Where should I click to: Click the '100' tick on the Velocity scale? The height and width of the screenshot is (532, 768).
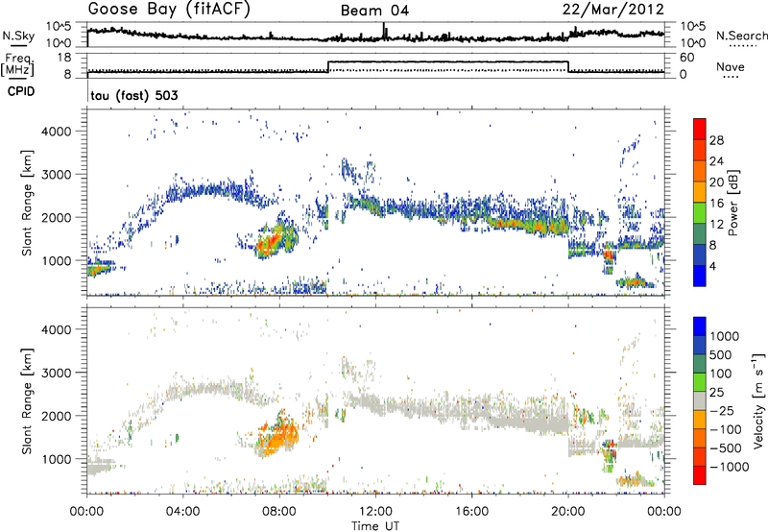pyautogui.click(x=721, y=374)
